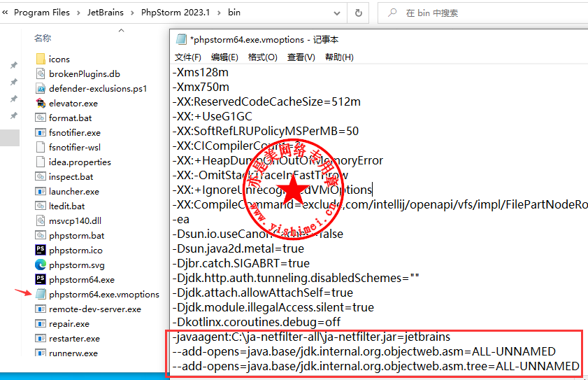
Task: Select the restarter.exe icon
Action: pos(41,338)
